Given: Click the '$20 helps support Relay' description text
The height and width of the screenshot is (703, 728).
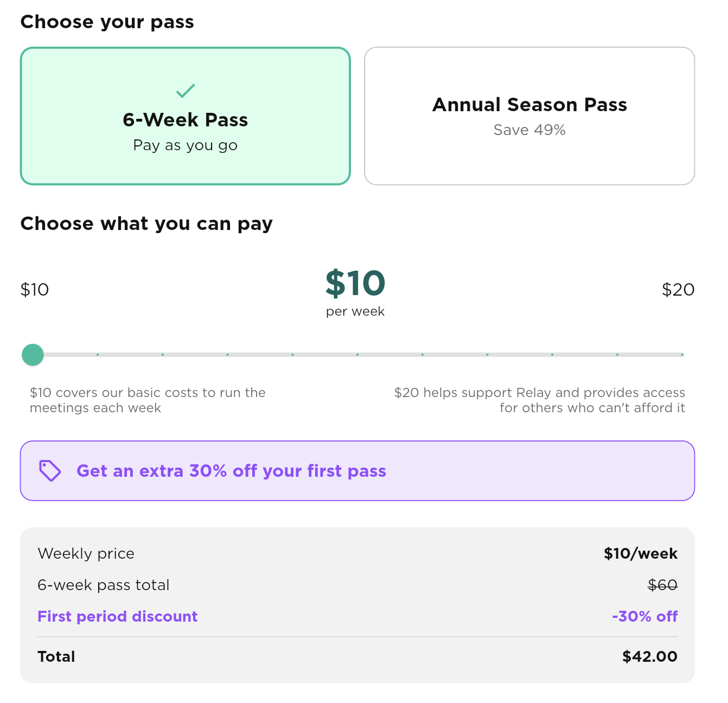Looking at the screenshot, I should 540,400.
